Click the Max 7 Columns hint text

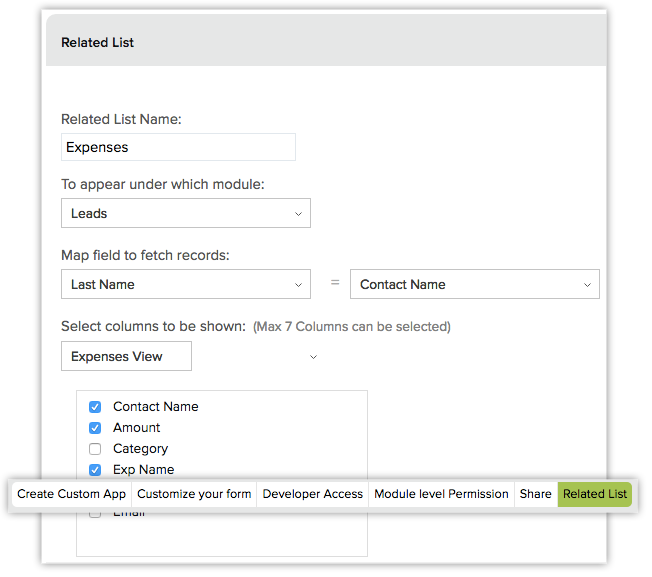(x=351, y=326)
